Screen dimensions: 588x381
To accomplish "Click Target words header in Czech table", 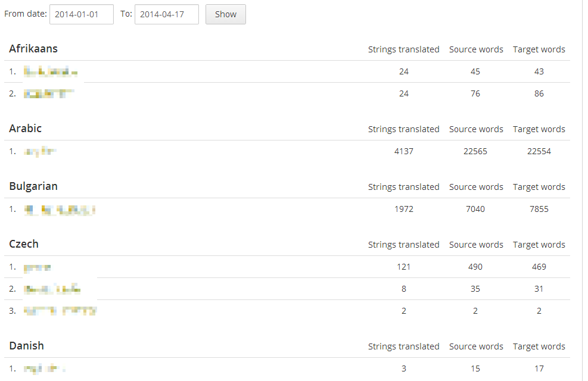I will point(539,245).
